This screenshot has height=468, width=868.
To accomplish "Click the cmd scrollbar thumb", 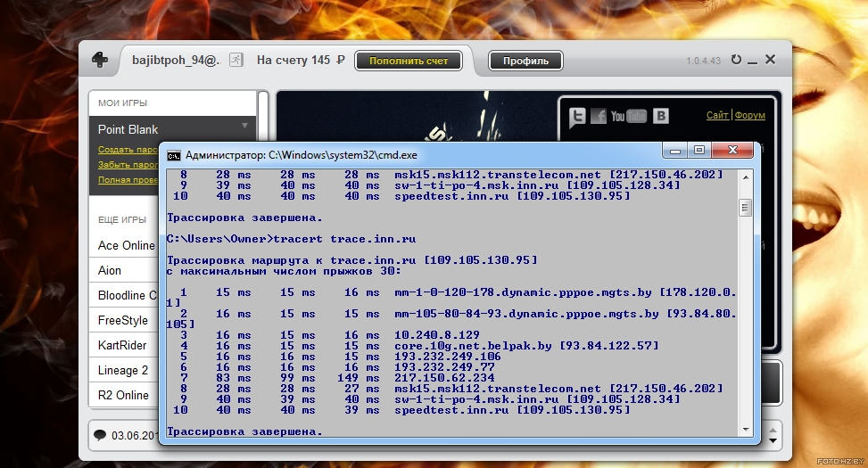I will click(x=746, y=208).
